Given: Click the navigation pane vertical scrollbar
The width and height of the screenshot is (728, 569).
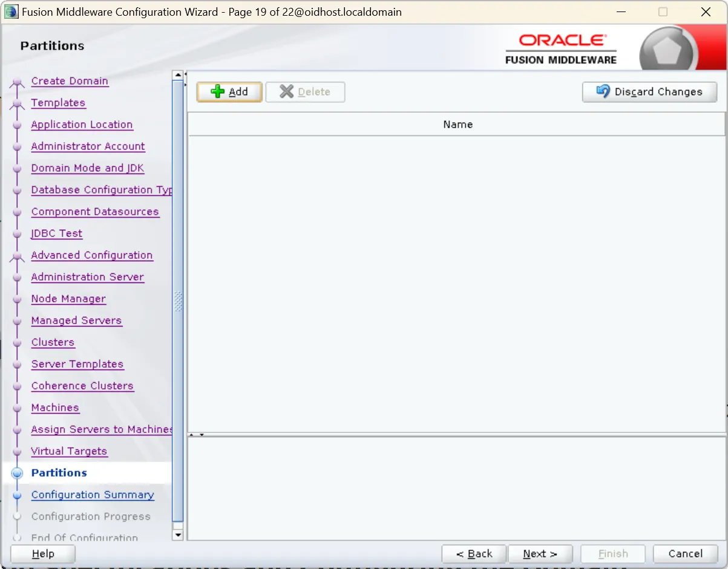Looking at the screenshot, I should click(178, 301).
